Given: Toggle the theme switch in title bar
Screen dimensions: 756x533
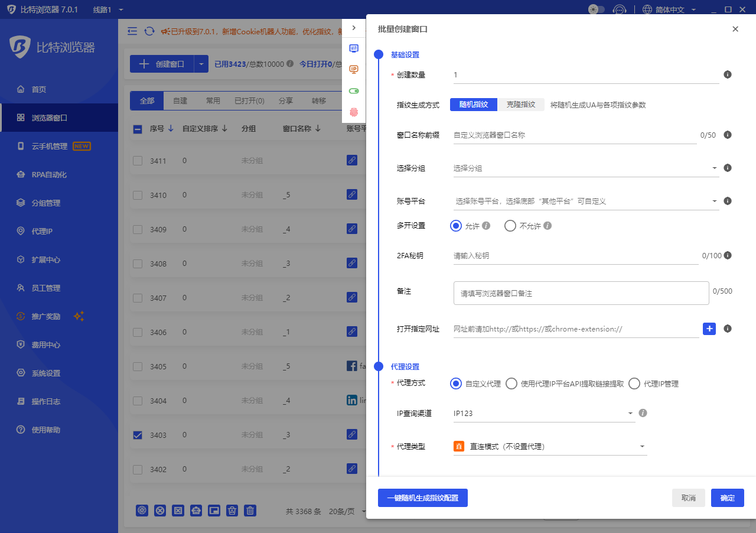Looking at the screenshot, I should click(597, 9).
